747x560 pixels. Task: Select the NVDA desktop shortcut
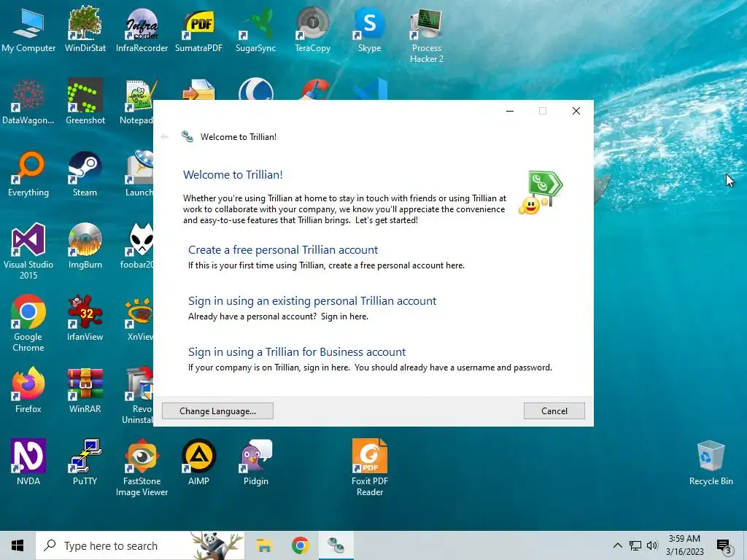coord(28,463)
